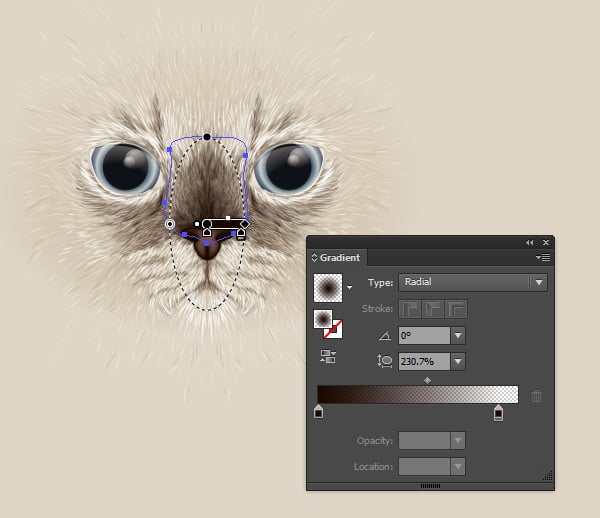The height and width of the screenshot is (518, 600).
Task: Select the Fill gradient swatch
Action: [323, 319]
